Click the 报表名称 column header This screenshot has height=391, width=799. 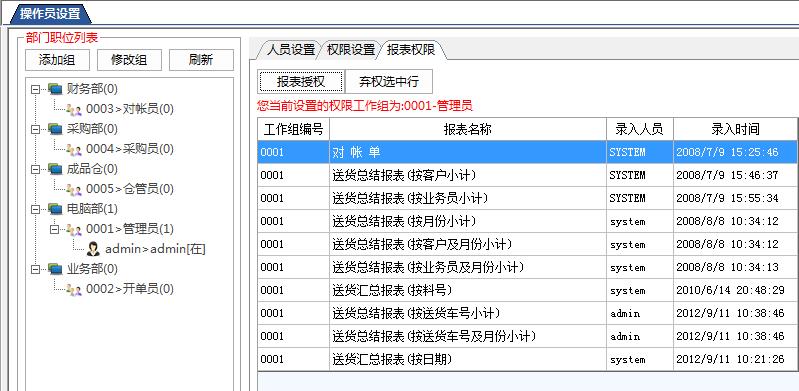tap(468, 129)
